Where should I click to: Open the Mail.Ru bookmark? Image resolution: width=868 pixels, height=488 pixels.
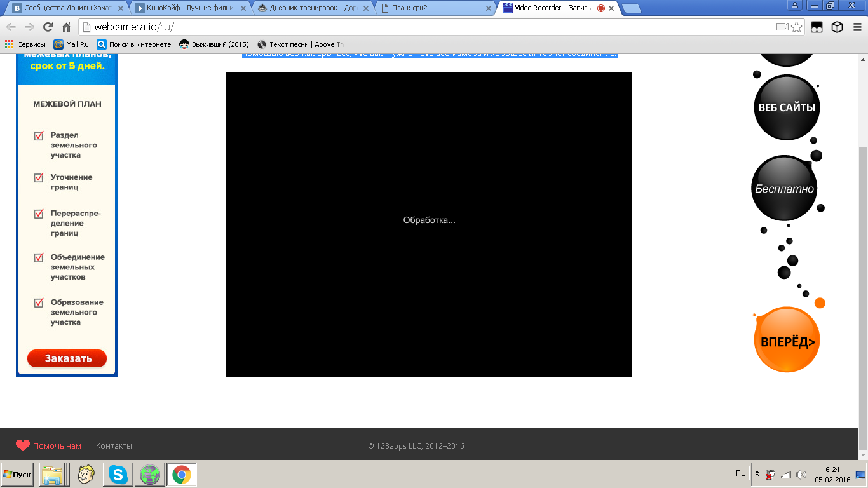point(71,44)
